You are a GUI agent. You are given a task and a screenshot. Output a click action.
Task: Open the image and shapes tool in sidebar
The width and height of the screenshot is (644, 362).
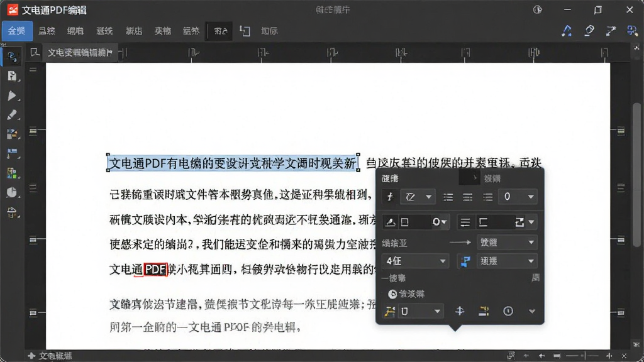tap(12, 134)
